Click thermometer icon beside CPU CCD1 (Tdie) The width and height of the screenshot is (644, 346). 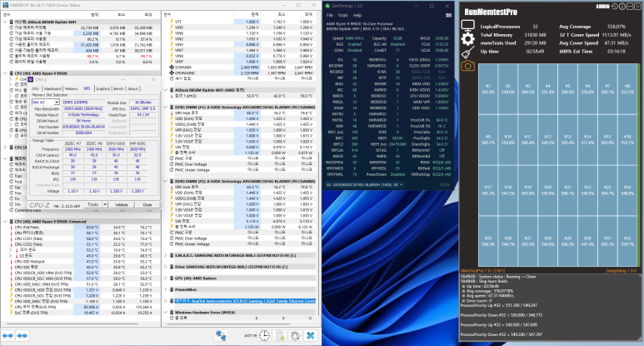click(11, 238)
